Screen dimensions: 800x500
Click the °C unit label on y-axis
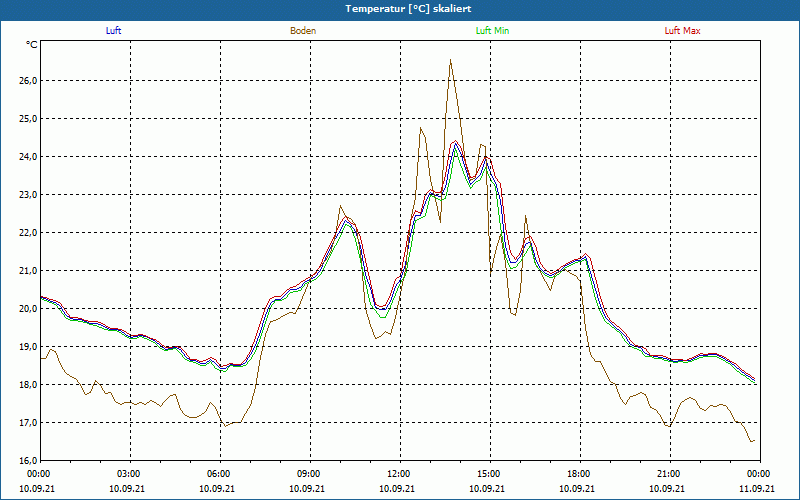32,45
